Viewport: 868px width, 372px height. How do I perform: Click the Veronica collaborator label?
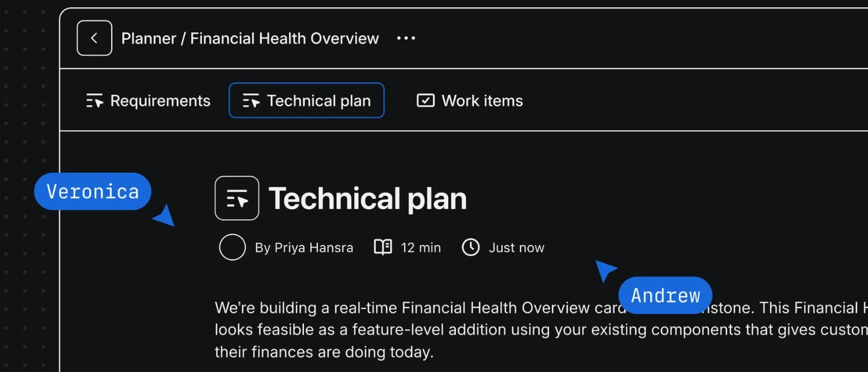coord(93,192)
